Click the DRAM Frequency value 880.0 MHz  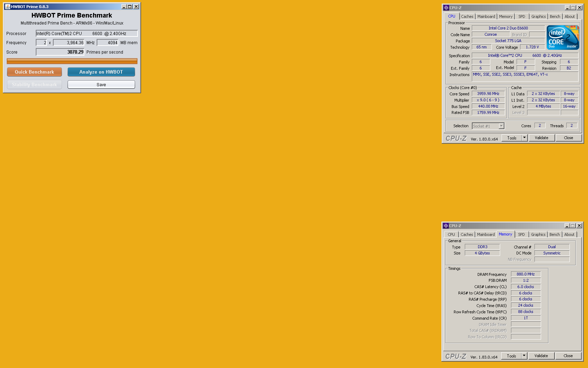[x=526, y=274]
